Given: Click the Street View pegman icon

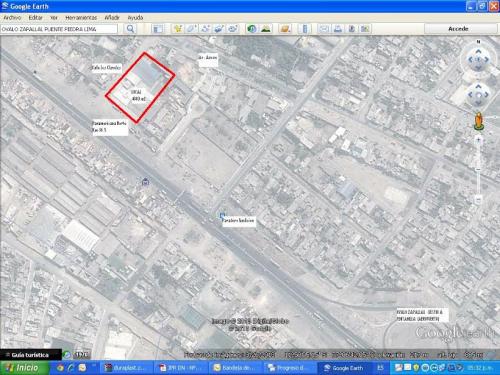Looking at the screenshot, I should pyautogui.click(x=478, y=121).
